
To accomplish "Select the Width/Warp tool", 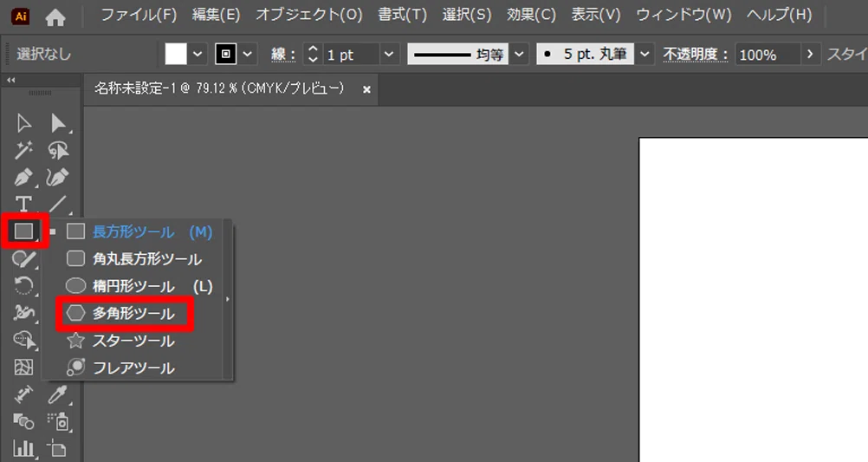I will pyautogui.click(x=23, y=312).
